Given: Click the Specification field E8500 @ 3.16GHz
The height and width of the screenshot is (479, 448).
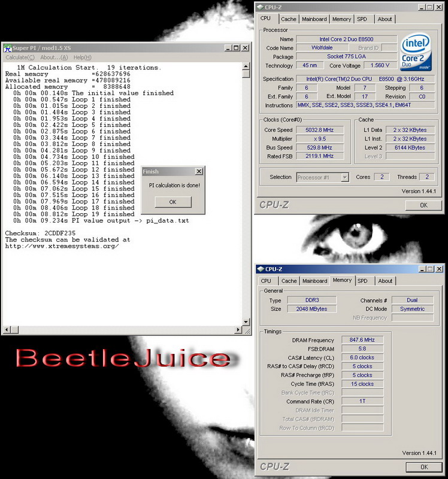Looking at the screenshot, I should (x=365, y=79).
